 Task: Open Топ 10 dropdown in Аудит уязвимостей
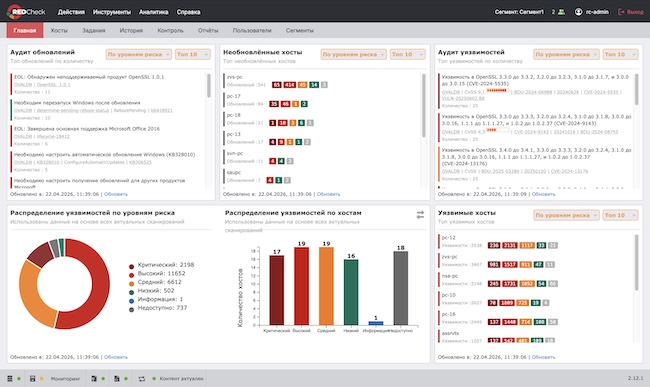click(621, 54)
